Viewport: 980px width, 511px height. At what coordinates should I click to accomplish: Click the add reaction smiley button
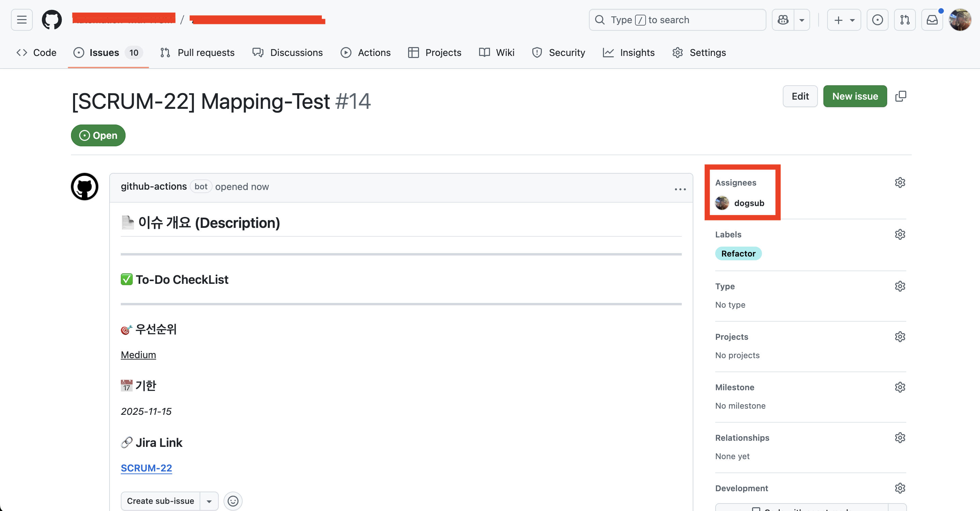233,501
